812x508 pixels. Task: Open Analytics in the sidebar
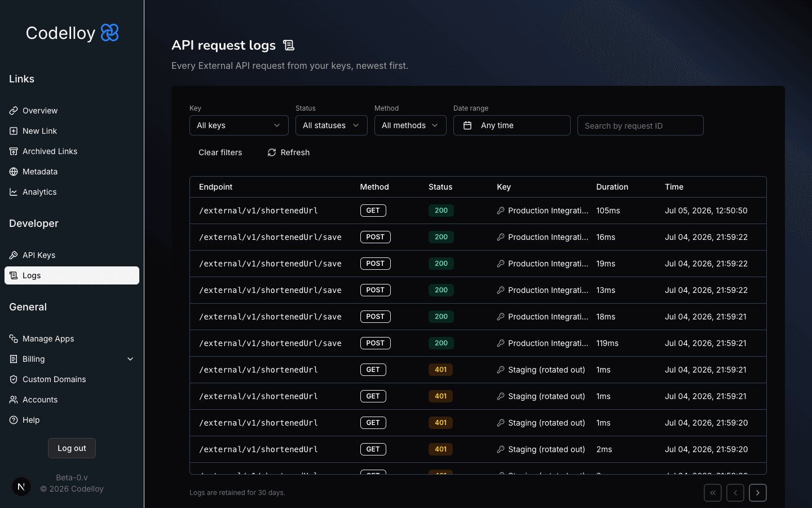[72, 192]
